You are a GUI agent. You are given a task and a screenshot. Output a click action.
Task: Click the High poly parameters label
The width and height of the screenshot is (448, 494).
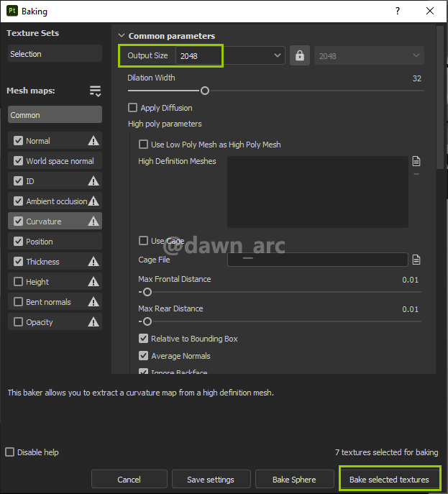click(165, 124)
